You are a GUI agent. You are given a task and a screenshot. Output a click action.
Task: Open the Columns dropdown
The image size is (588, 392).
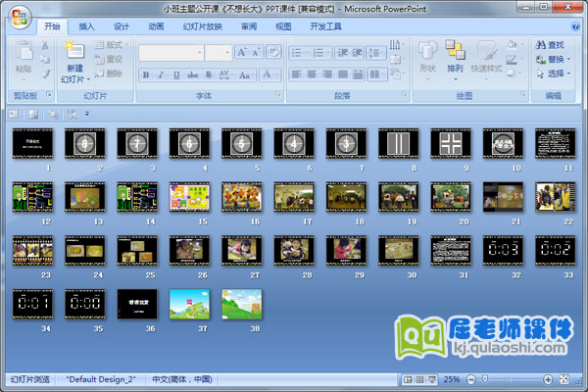(x=377, y=74)
